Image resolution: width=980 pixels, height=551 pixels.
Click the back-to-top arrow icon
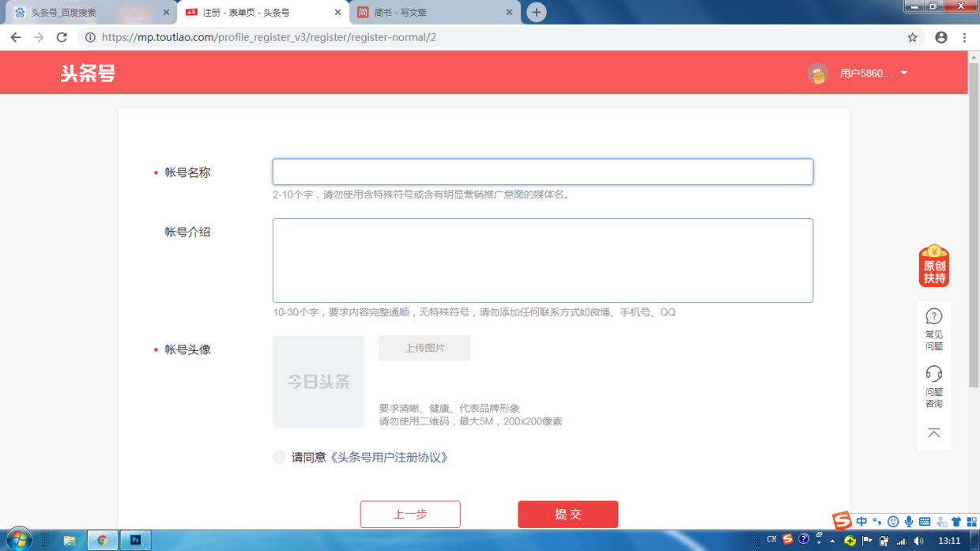(933, 433)
